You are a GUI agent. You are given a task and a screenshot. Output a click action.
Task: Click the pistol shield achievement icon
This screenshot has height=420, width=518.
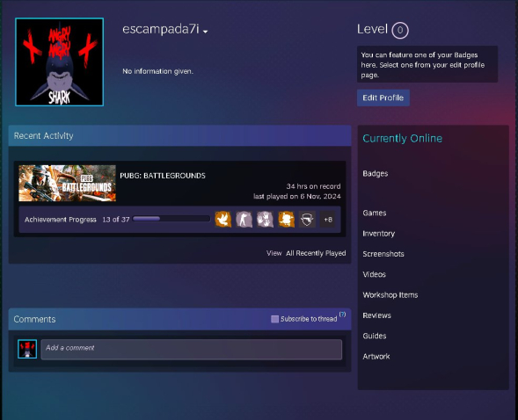coord(307,220)
